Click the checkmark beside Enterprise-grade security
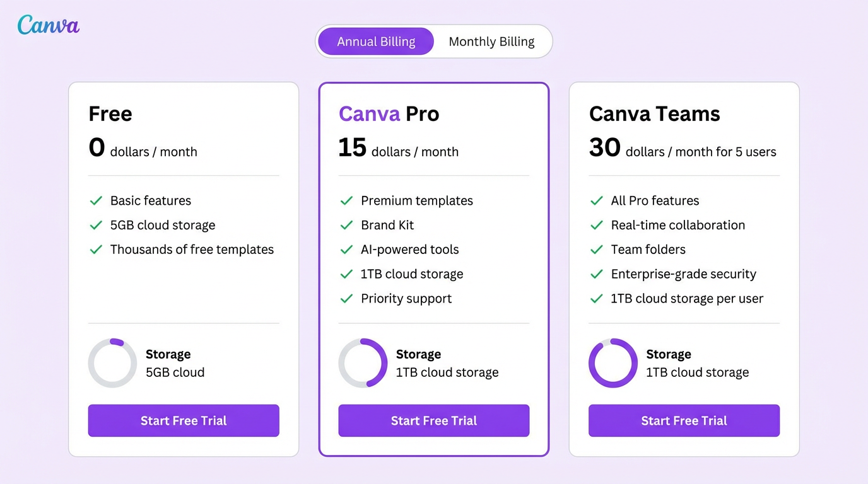The width and height of the screenshot is (868, 484). pyautogui.click(x=596, y=274)
